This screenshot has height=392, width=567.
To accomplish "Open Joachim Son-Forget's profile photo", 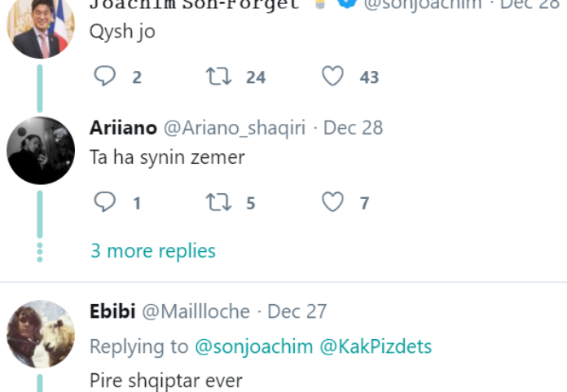I will pos(41,26).
